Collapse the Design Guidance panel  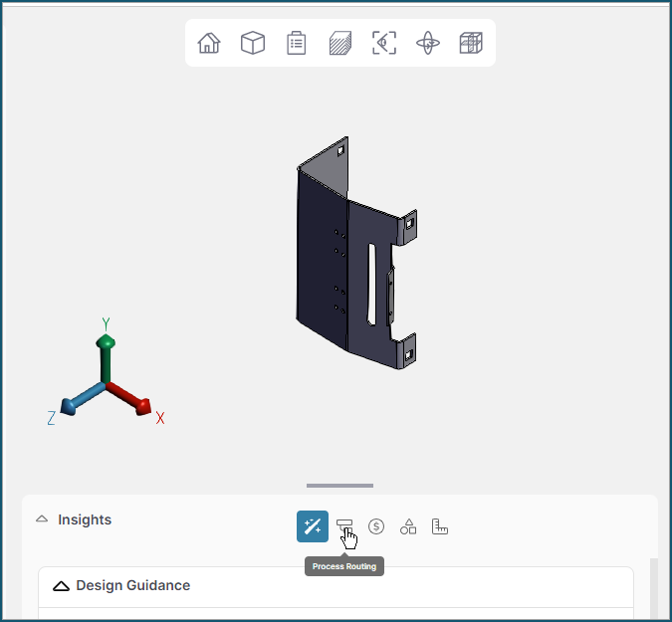coord(61,586)
